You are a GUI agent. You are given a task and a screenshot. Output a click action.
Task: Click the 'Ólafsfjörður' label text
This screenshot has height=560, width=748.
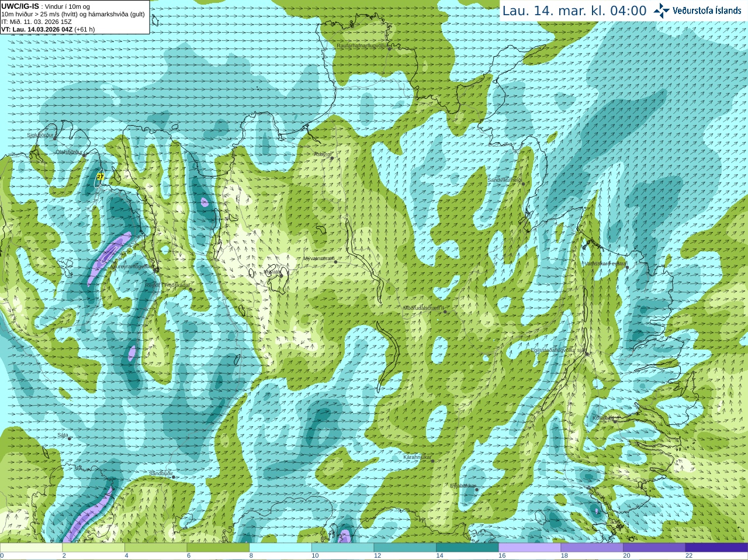(x=68, y=152)
